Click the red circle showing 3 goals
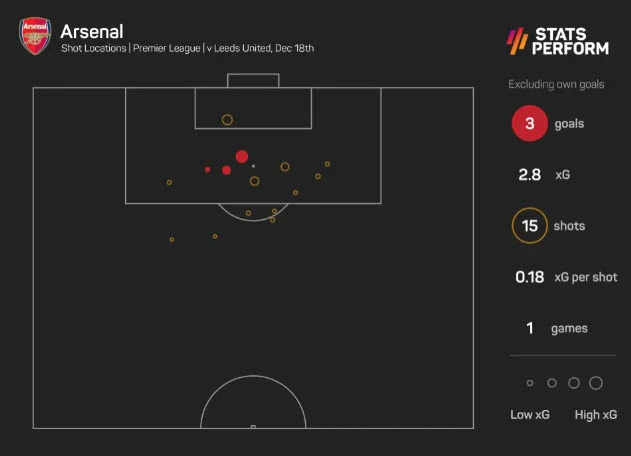Viewport: 631px width, 456px height. pyautogui.click(x=529, y=125)
